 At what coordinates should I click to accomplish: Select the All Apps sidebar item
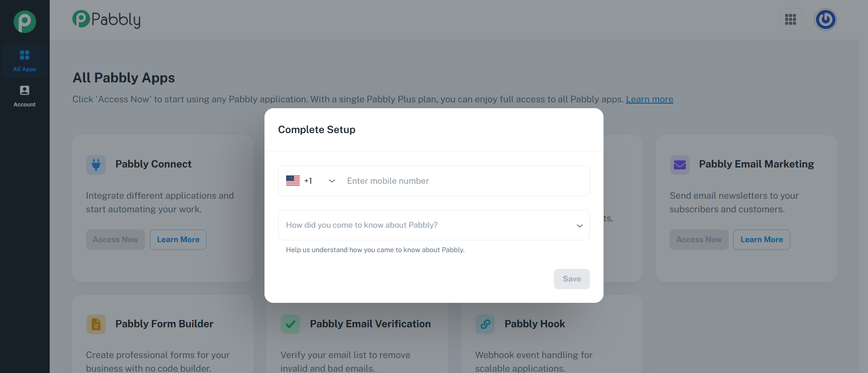tap(24, 61)
